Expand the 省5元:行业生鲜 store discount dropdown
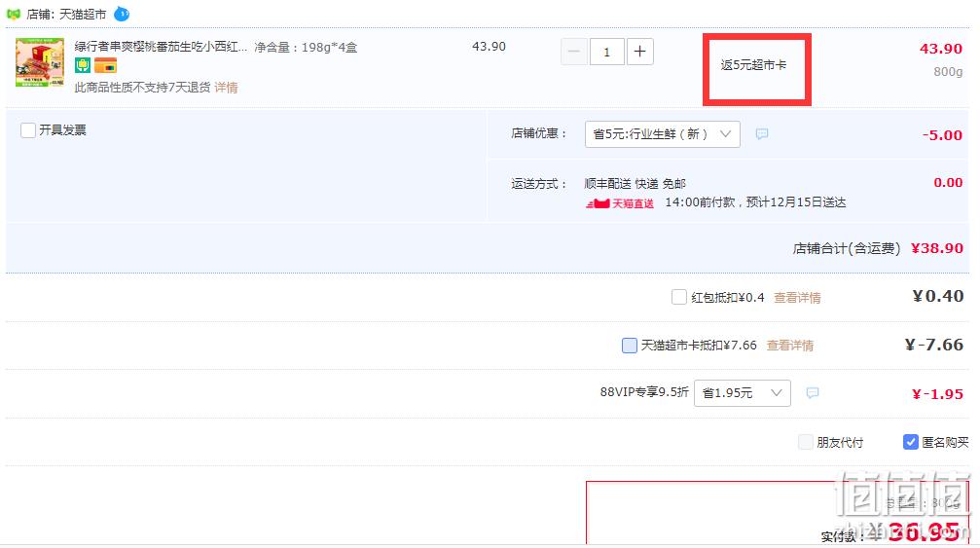Viewport: 980px width, 548px height. [663, 134]
